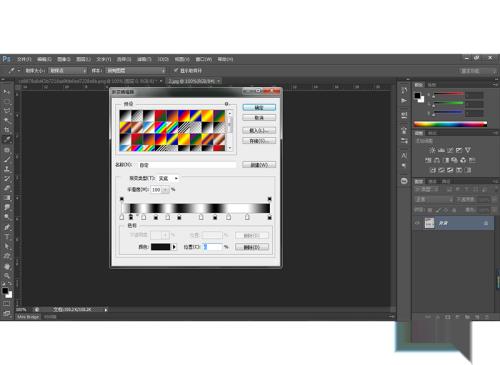
Task: Click the gradient name input field
Action: pos(187,165)
